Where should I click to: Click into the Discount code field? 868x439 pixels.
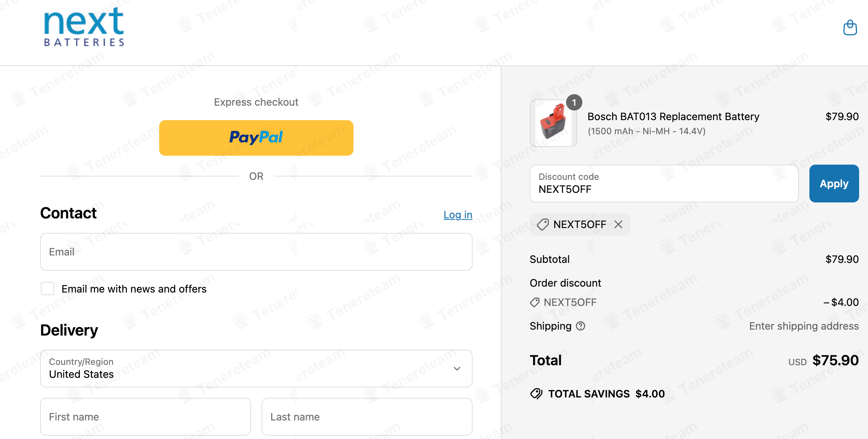click(664, 184)
